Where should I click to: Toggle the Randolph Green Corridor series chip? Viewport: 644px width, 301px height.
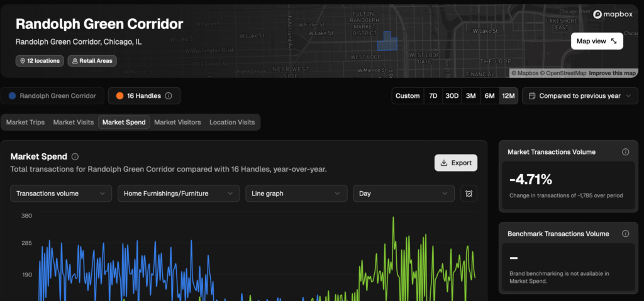(x=52, y=96)
